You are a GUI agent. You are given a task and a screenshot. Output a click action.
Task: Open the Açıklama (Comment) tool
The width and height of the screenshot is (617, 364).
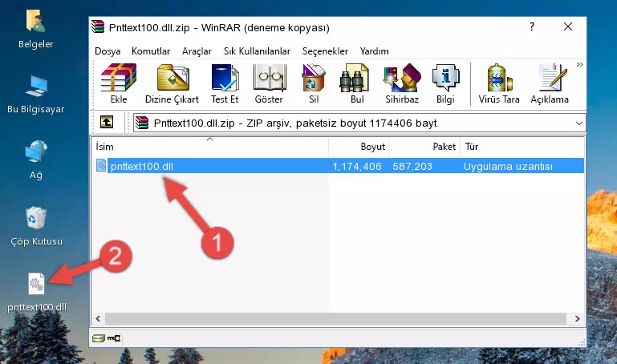click(x=550, y=83)
